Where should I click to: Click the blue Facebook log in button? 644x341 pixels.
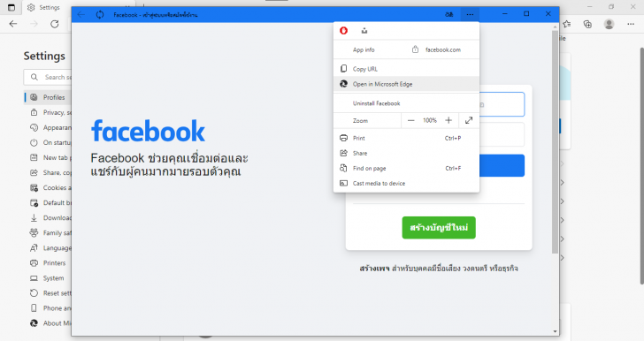click(x=502, y=165)
